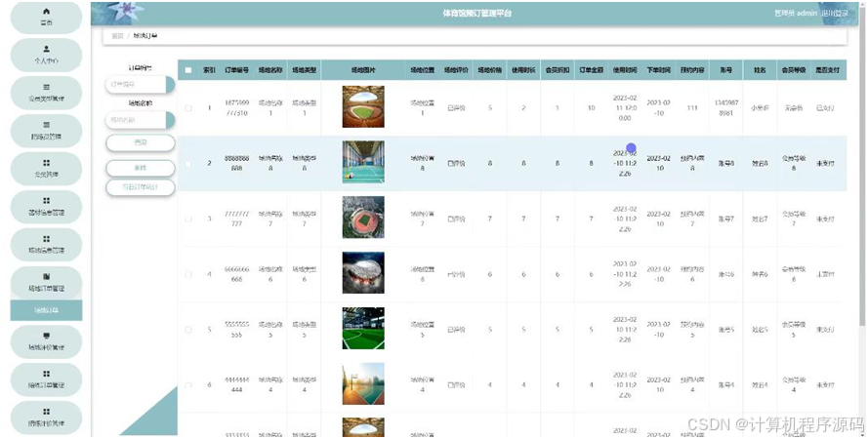Click the 使用时长 column header
Image resolution: width=868 pixels, height=439 pixels.
pos(523,70)
